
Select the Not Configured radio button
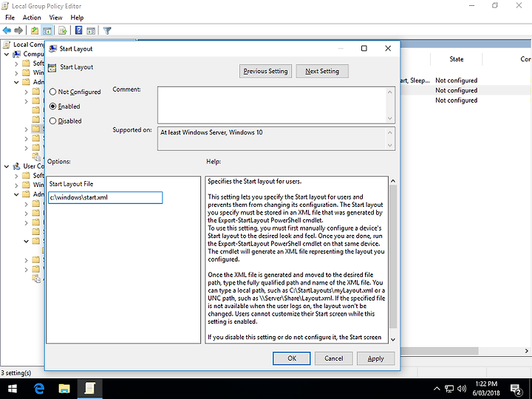[x=52, y=92]
